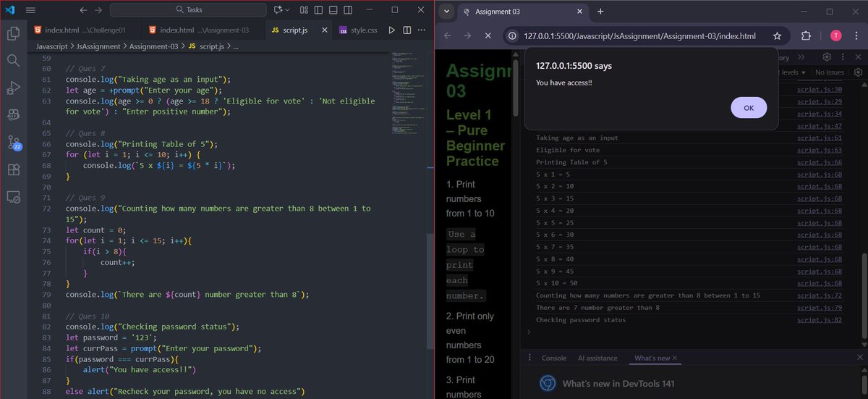This screenshot has height=399, width=868.
Task: Click OK in the alert dialog
Action: [x=749, y=107]
